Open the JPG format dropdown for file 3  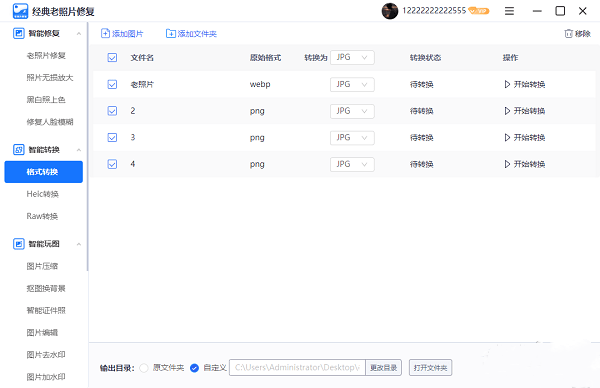click(x=352, y=138)
